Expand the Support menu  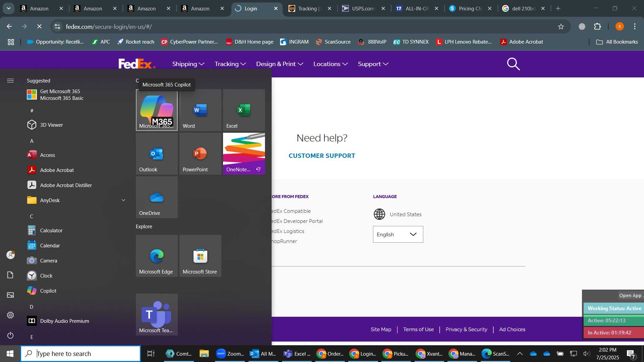click(x=373, y=64)
